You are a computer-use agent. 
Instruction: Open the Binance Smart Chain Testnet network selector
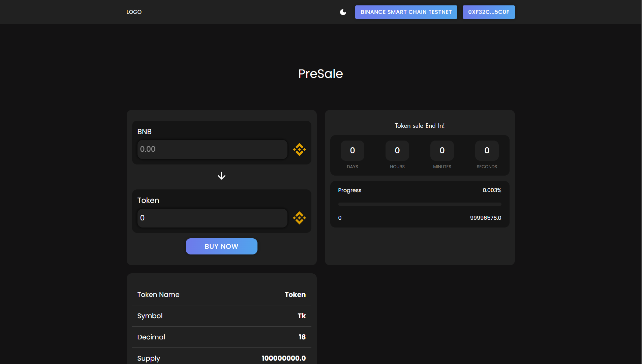(406, 12)
